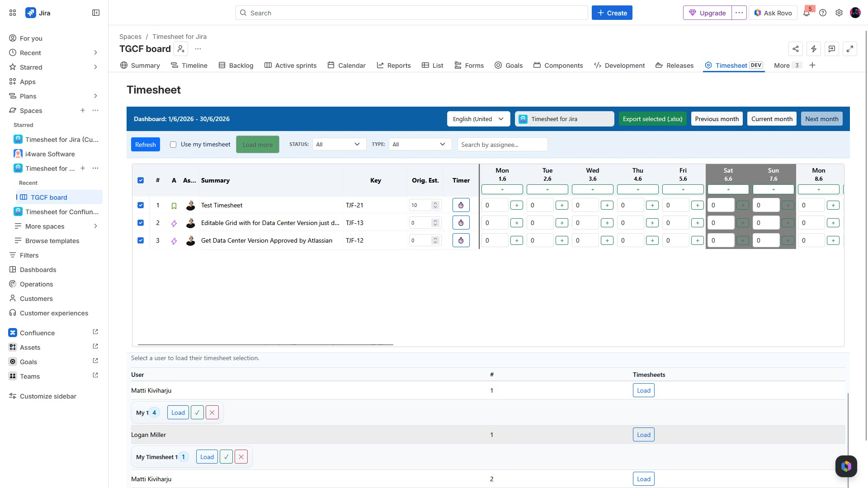Click Export selected (.xlsx) button
Image resolution: width=868 pixels, height=488 pixels.
click(653, 119)
